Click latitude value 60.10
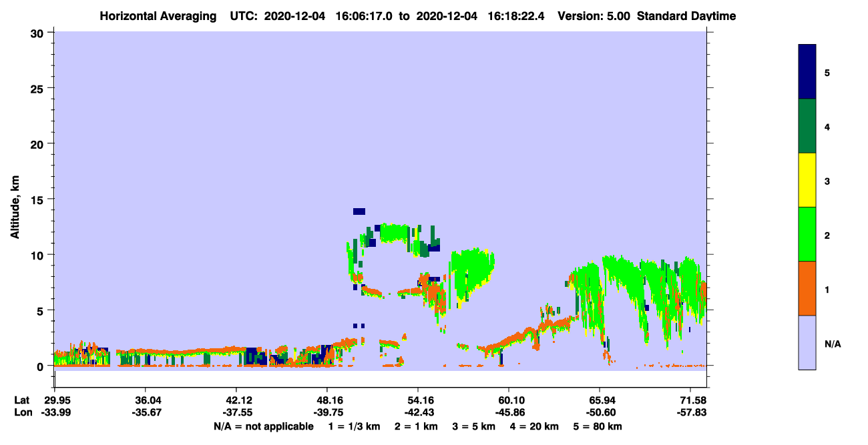 pyautogui.click(x=509, y=400)
